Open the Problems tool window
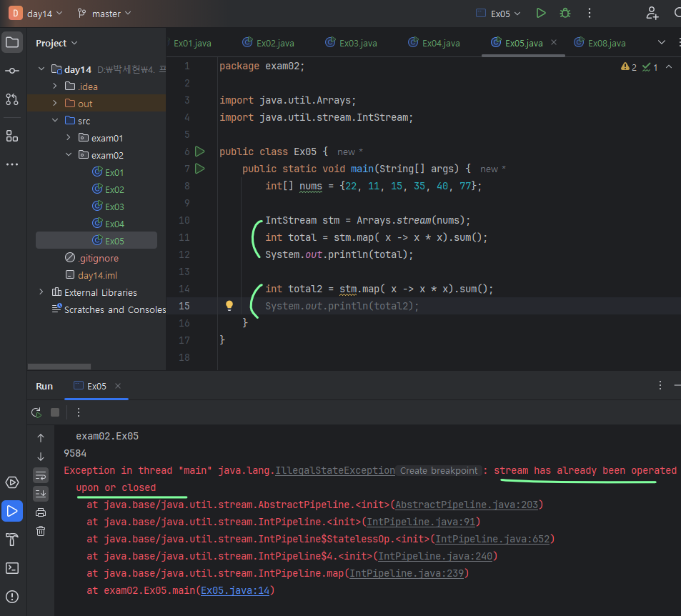The width and height of the screenshot is (681, 616). coord(12,597)
